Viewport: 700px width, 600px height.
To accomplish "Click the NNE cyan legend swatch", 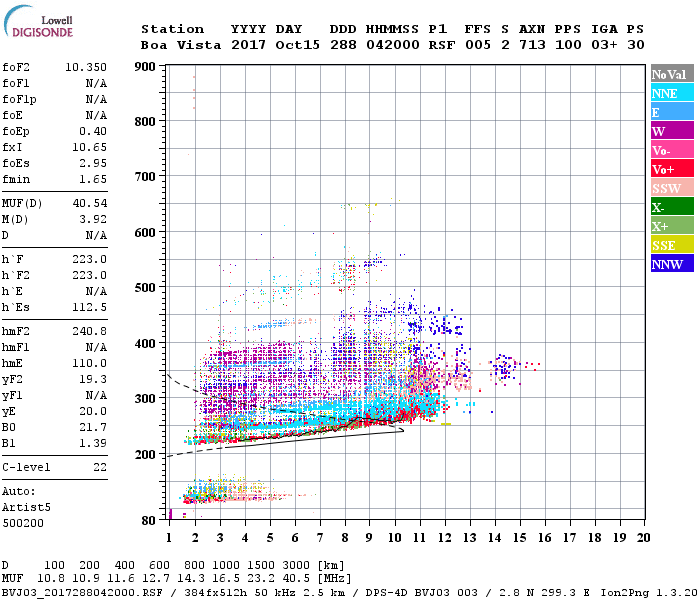I will 671,93.
